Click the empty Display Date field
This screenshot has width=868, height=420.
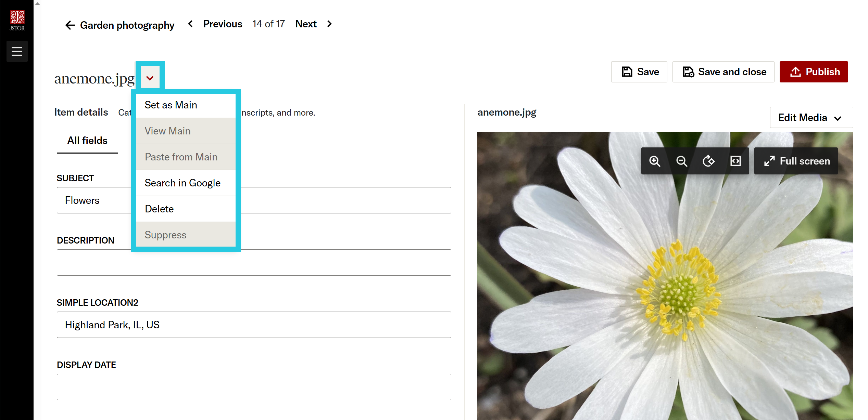click(254, 387)
